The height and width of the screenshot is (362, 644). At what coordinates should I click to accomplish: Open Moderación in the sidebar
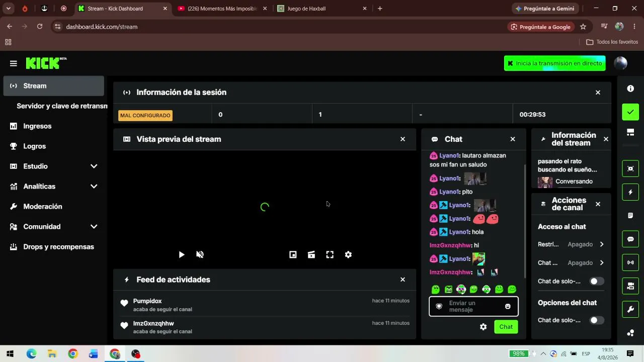click(54, 207)
